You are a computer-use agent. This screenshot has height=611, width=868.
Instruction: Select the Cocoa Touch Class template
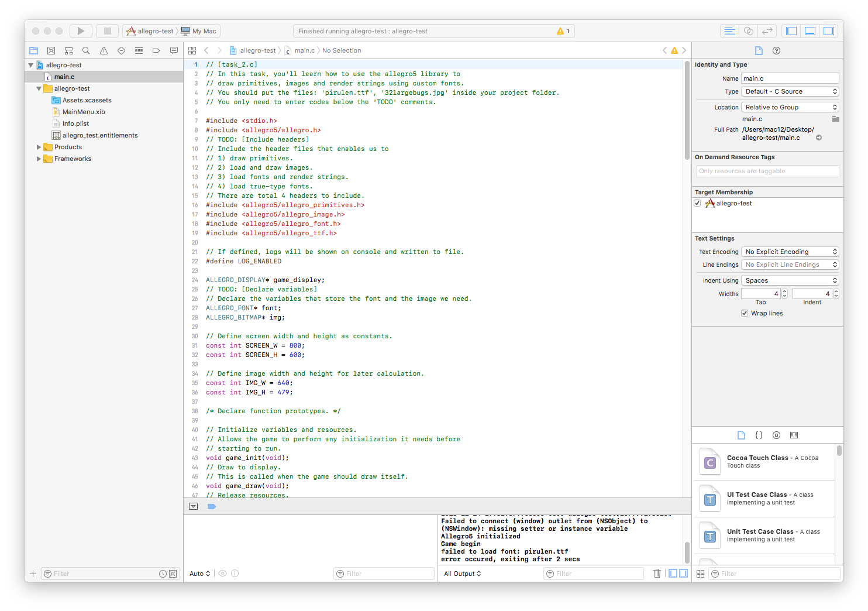pyautogui.click(x=764, y=462)
